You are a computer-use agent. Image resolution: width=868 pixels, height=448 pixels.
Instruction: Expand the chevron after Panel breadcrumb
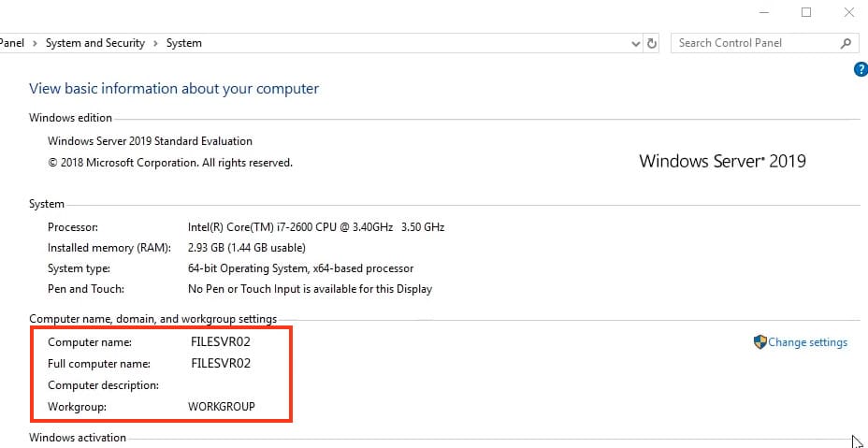pyautogui.click(x=35, y=43)
